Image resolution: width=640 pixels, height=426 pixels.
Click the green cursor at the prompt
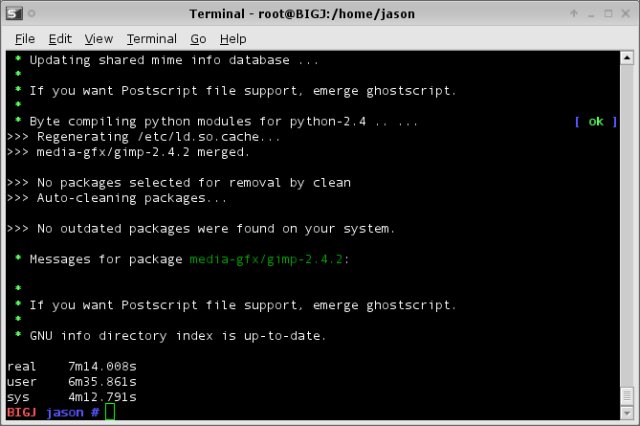click(110, 412)
